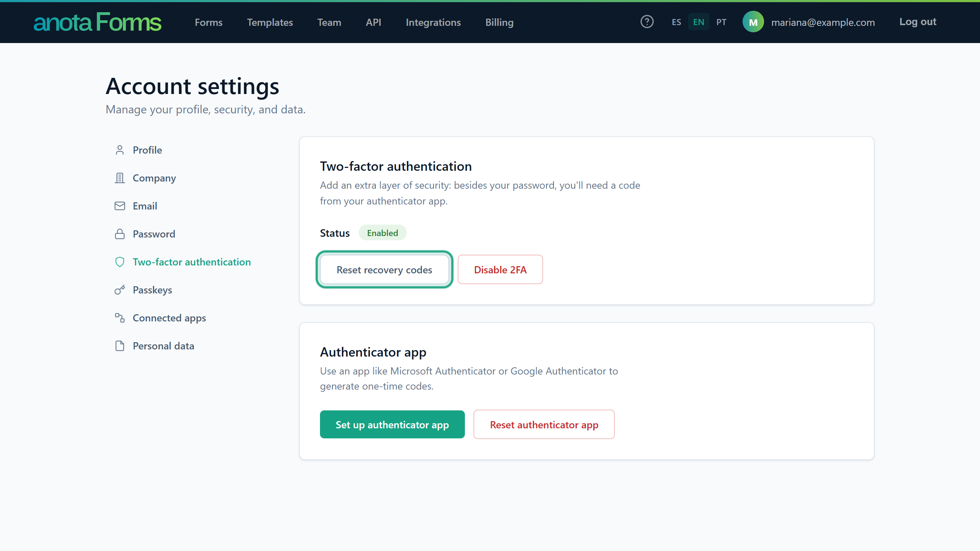Switch language to ES
Viewport: 980px width, 551px height.
click(x=676, y=22)
